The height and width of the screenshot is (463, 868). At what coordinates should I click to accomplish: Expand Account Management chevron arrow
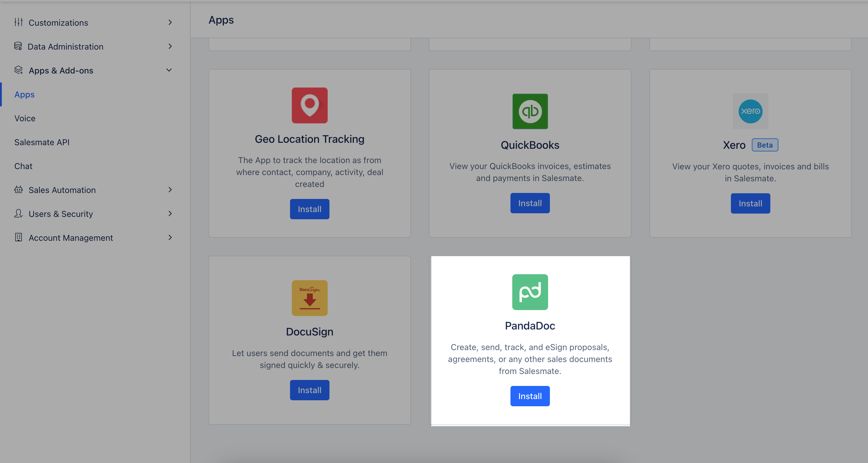click(170, 237)
